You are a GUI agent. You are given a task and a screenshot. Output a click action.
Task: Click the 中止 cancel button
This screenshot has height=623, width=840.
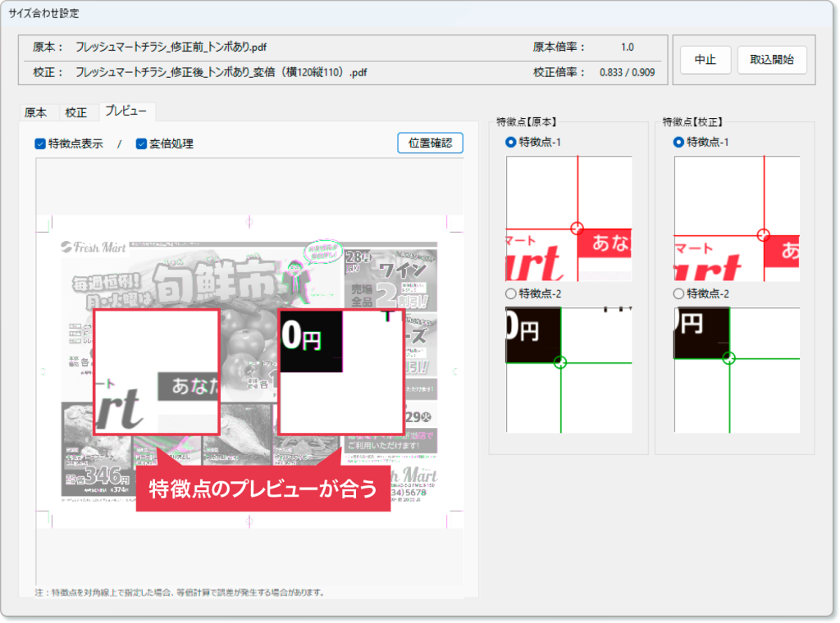[x=705, y=59]
